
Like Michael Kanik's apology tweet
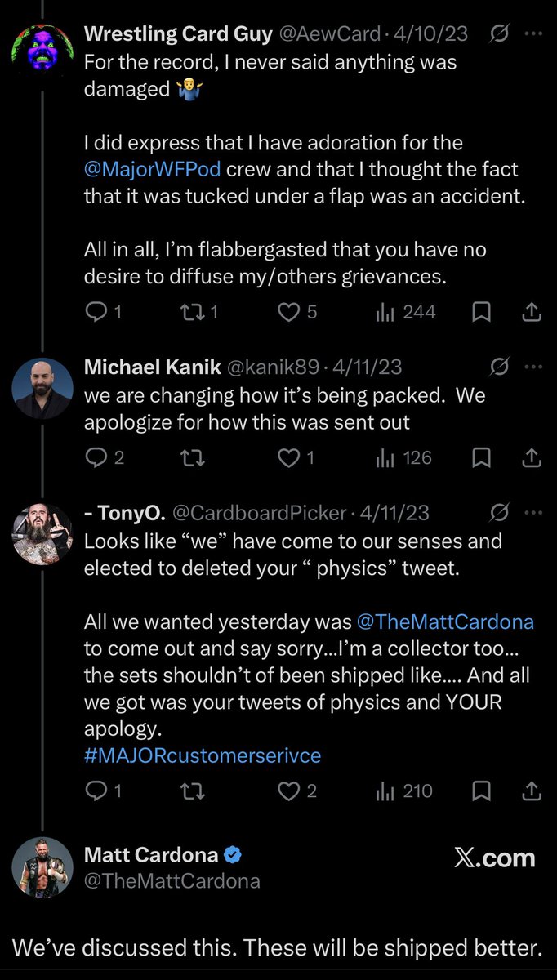tap(289, 458)
